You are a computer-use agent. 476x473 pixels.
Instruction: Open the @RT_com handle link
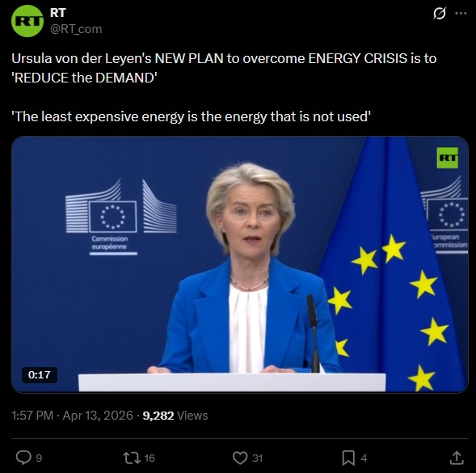pyautogui.click(x=76, y=29)
